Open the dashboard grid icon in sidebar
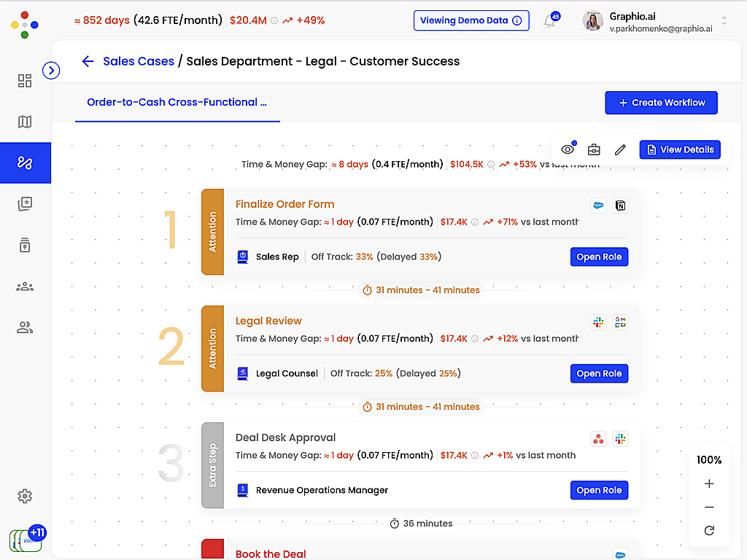This screenshot has width=747, height=560. 25,81
